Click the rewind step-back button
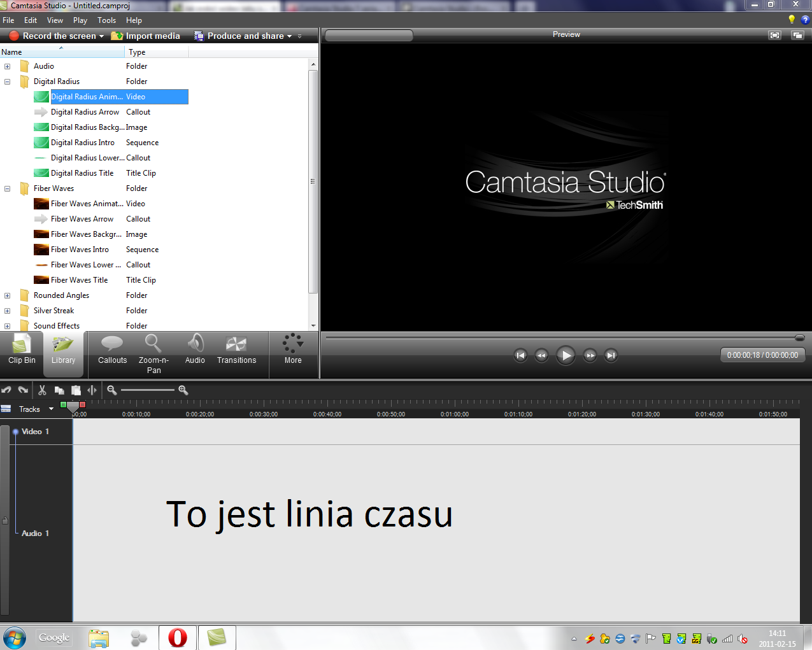 (541, 355)
